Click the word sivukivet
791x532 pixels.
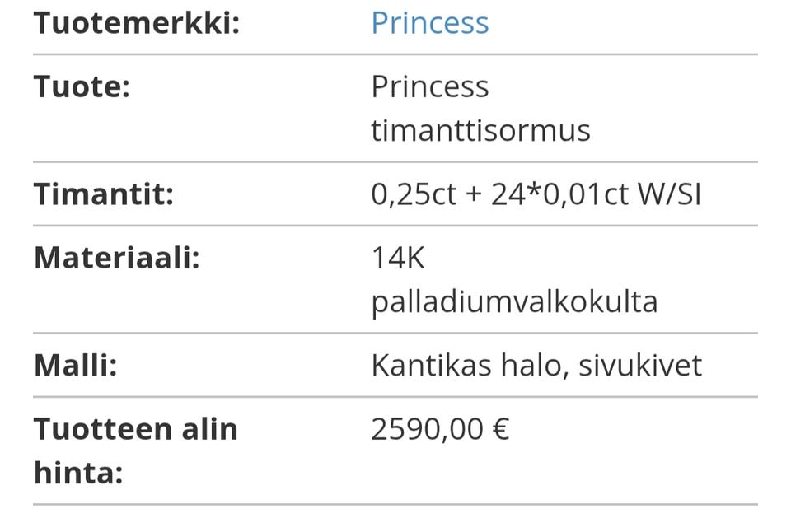tap(639, 366)
